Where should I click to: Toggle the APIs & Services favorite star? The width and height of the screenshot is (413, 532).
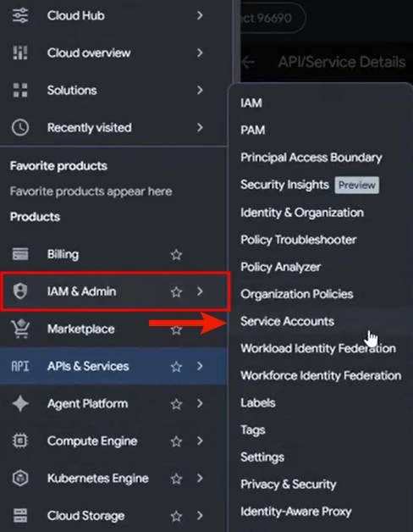[176, 367]
